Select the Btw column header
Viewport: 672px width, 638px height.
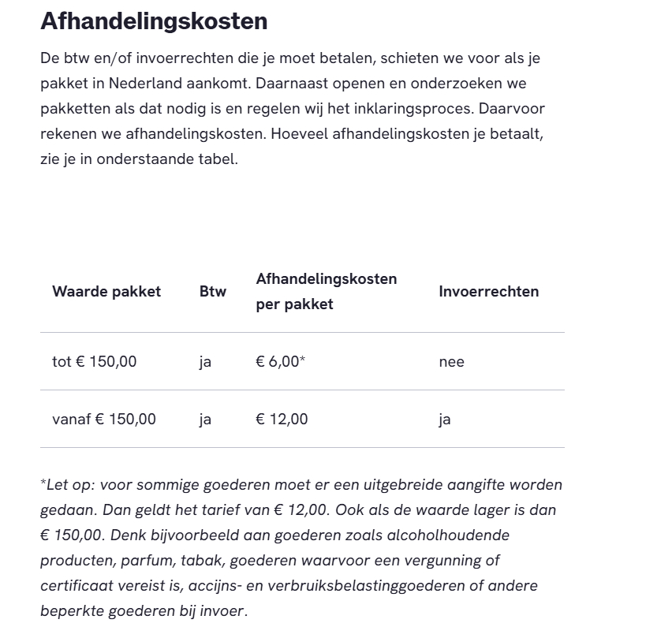213,291
